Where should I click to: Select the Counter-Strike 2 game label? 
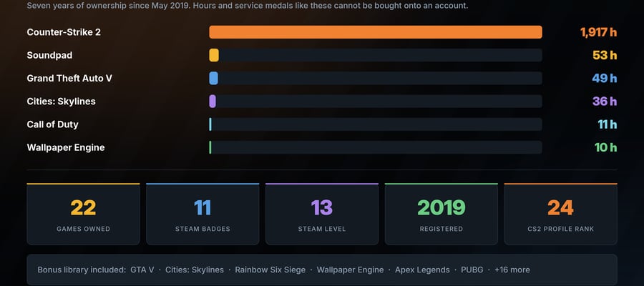pos(64,32)
